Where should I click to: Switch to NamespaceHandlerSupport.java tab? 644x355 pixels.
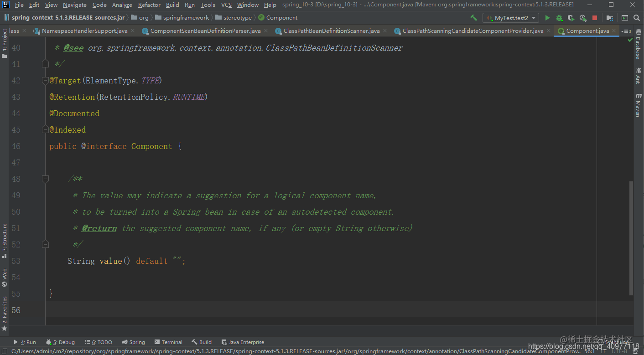pyautogui.click(x=84, y=31)
